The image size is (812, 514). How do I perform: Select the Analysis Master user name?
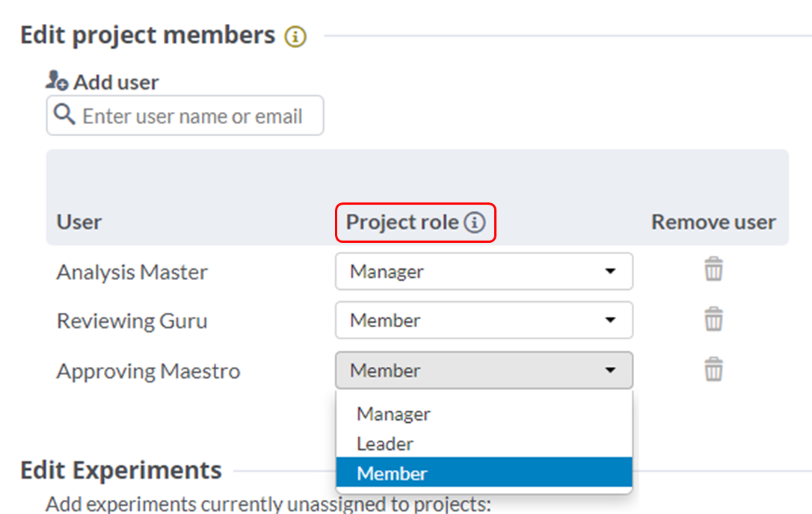(132, 272)
